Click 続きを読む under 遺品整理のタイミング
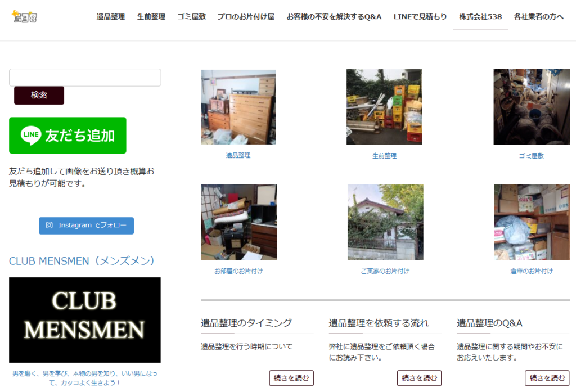Screen dimensions: 576x392 [x=291, y=378]
